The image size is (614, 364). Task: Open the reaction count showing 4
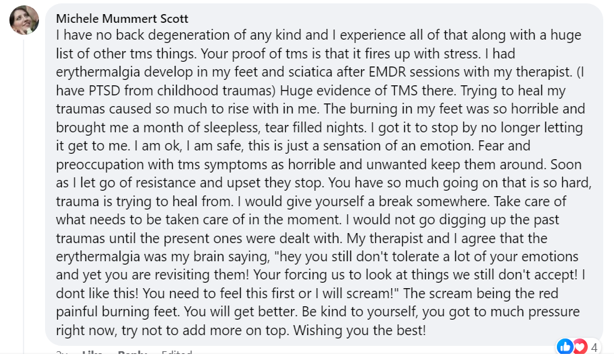pyautogui.click(x=594, y=347)
